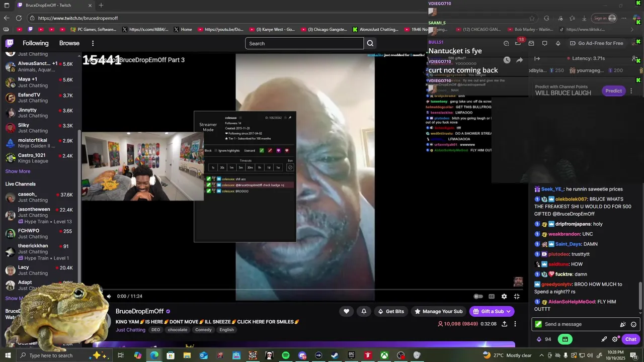Open the video player settings gear
644x362 pixels.
(504, 297)
